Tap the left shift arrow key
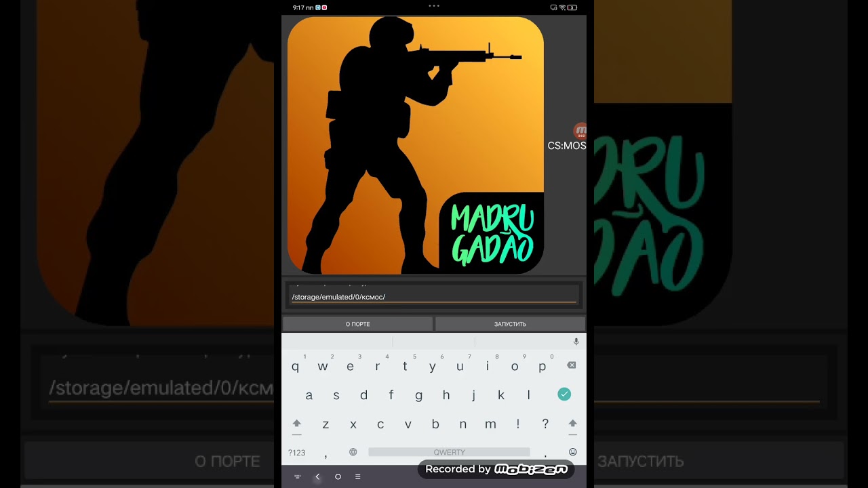This screenshot has width=868, height=488. coord(296,424)
